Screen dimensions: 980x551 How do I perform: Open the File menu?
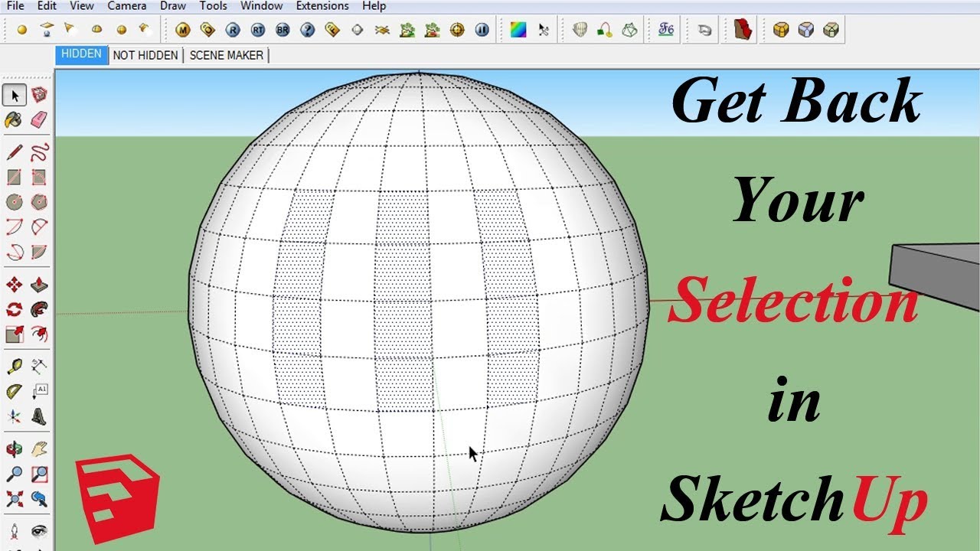[x=15, y=6]
